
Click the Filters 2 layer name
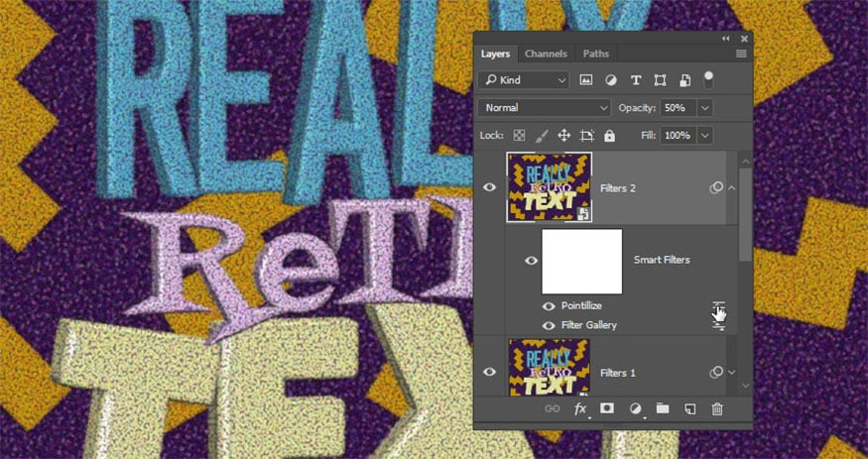point(618,188)
